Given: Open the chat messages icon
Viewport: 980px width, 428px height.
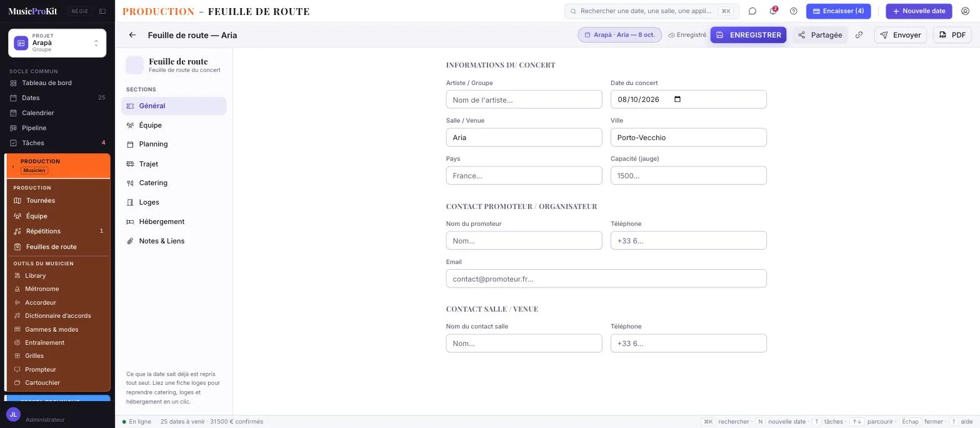Looking at the screenshot, I should [752, 11].
